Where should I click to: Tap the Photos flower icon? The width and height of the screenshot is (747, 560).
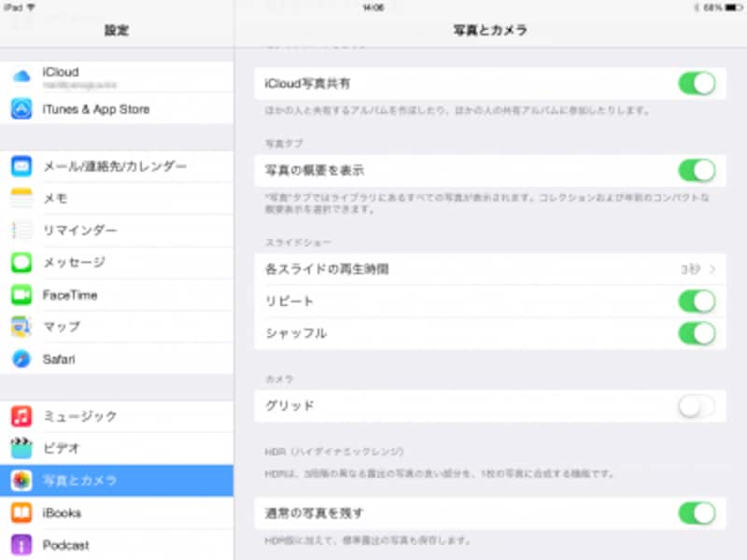pos(21,481)
